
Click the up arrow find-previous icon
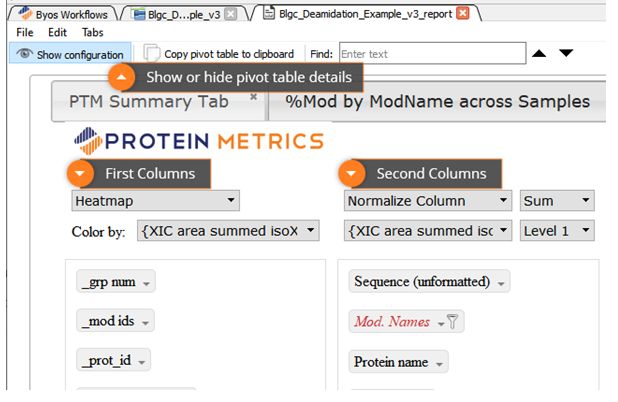click(x=539, y=53)
